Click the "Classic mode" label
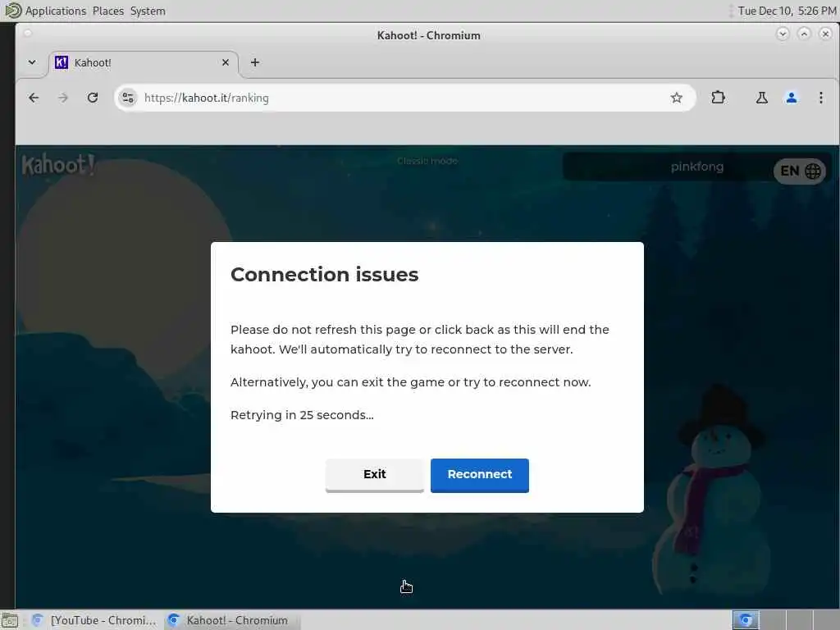840x630 pixels. pos(427,161)
